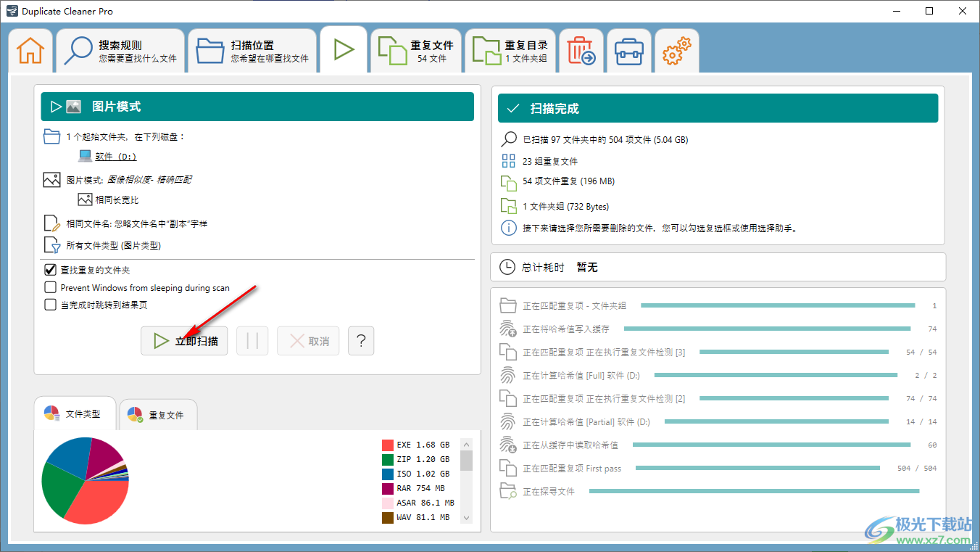Click the folder icon beside 正在匹配重复项 - 文件夹组
This screenshot has height=552, width=980.
507,305
